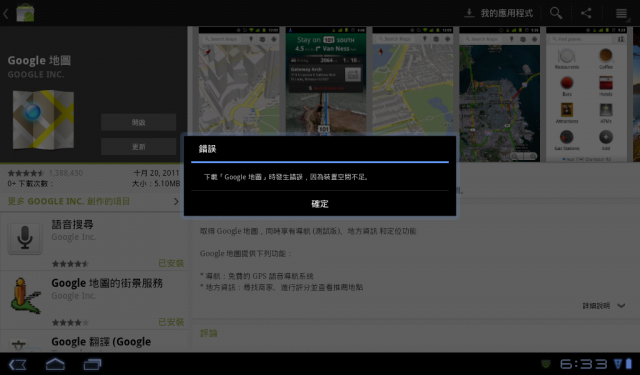Expand the arrow next to 更多 GOOGLE INC.

(x=176, y=202)
